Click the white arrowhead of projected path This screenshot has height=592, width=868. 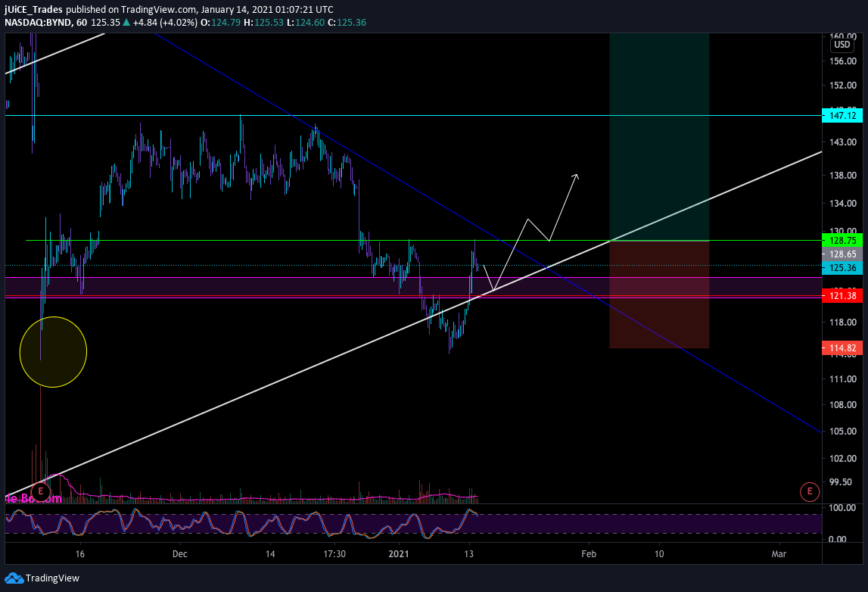tap(576, 176)
